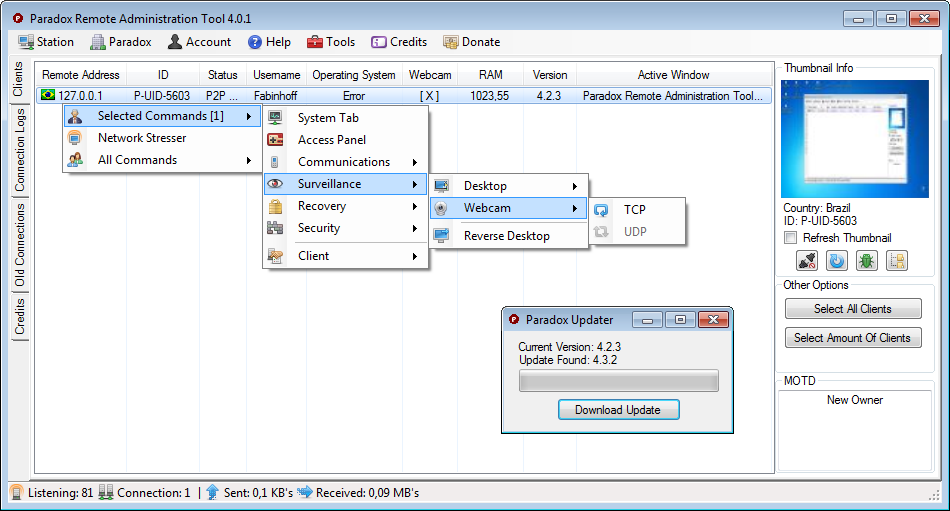Click the green bug icon under the thumbnail
Screen dimensions: 950x511
pyautogui.click(x=867, y=261)
